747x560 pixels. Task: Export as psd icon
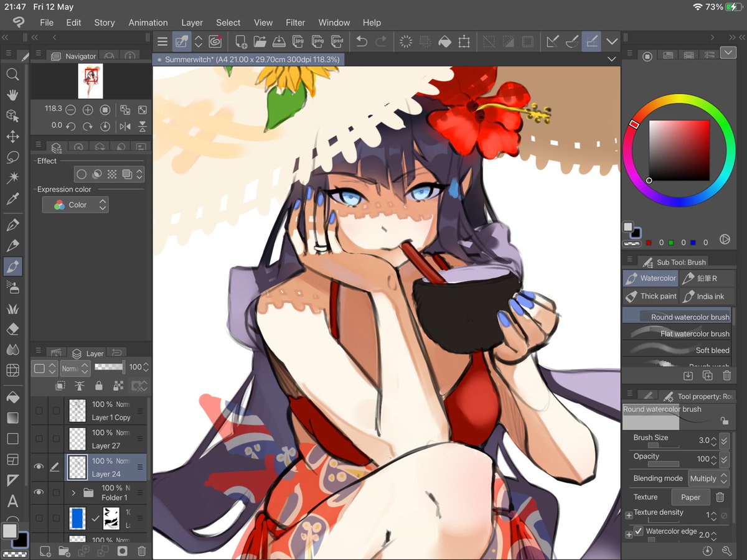[337, 42]
